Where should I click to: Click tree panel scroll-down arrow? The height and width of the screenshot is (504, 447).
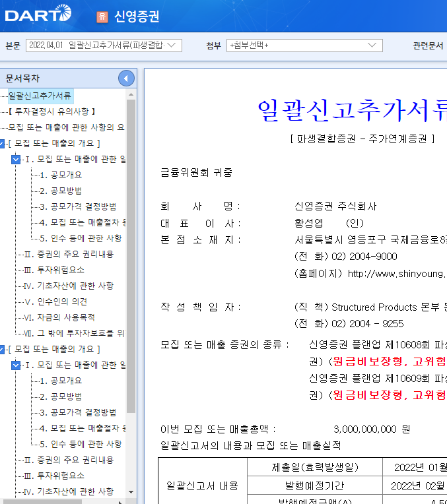point(131,491)
